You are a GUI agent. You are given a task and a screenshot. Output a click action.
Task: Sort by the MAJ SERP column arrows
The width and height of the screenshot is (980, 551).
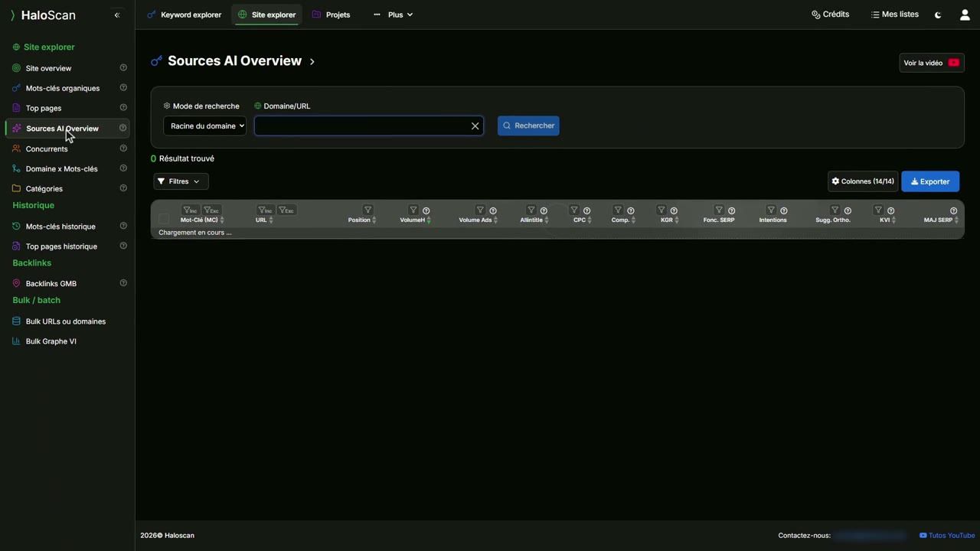957,220
